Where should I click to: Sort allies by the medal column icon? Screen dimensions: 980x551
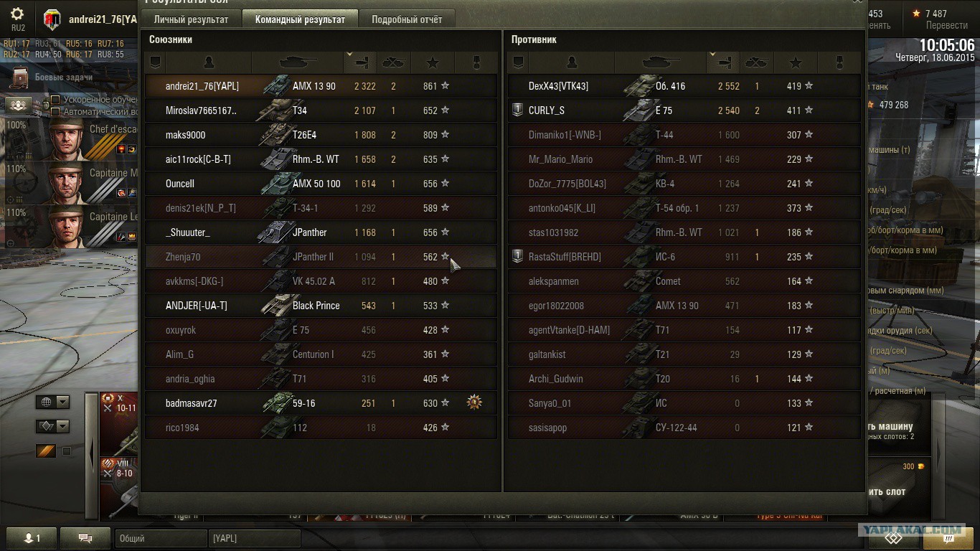click(x=475, y=63)
